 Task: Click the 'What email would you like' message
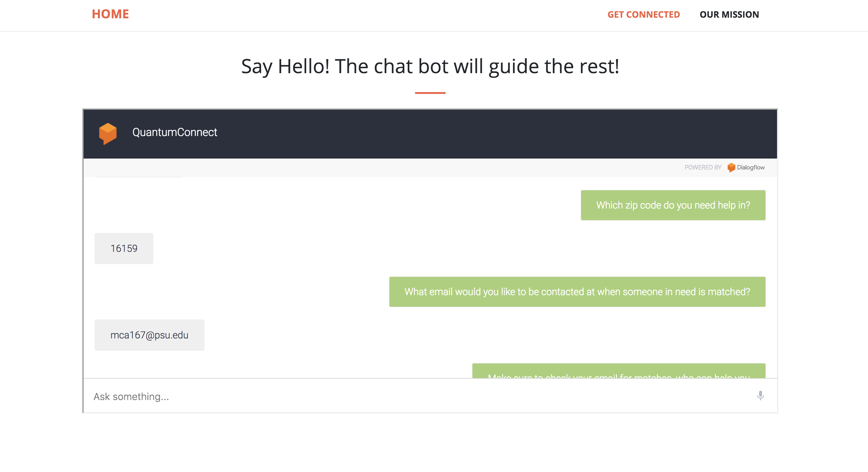(577, 291)
